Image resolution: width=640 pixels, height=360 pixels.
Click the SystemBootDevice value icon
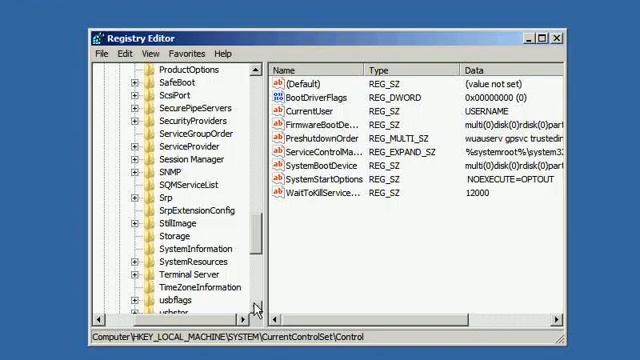(x=278, y=165)
